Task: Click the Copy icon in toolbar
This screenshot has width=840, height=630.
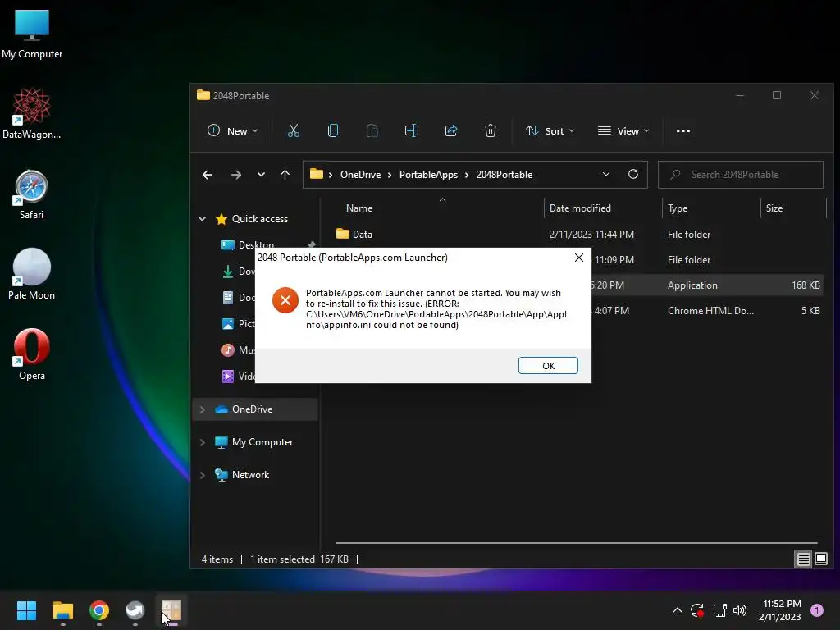Action: tap(333, 130)
